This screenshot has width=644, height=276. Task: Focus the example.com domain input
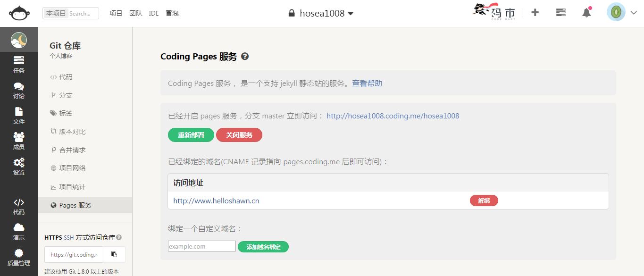point(202,246)
